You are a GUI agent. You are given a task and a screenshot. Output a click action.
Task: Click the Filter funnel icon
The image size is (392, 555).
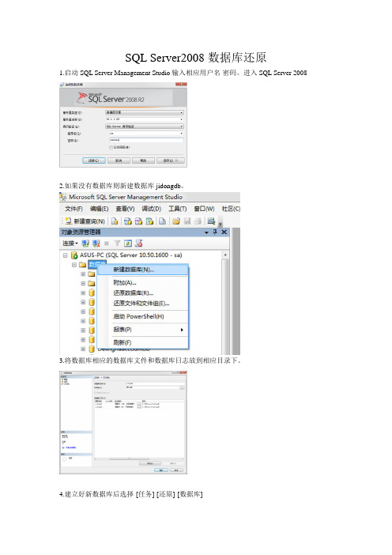[117, 244]
